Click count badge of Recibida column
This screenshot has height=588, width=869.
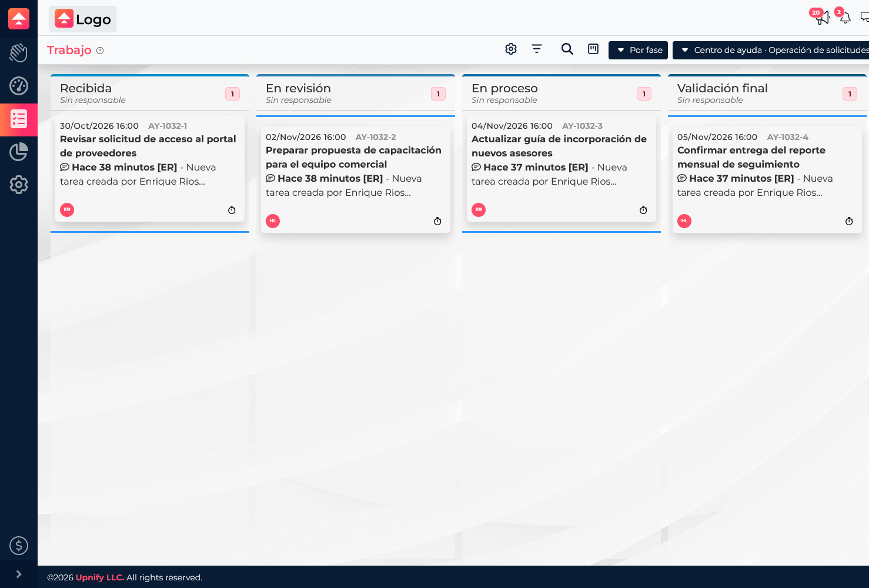pyautogui.click(x=232, y=93)
